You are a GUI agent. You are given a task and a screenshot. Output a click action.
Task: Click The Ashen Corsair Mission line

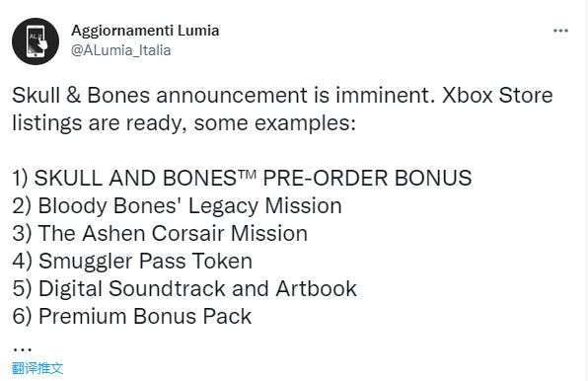(160, 233)
